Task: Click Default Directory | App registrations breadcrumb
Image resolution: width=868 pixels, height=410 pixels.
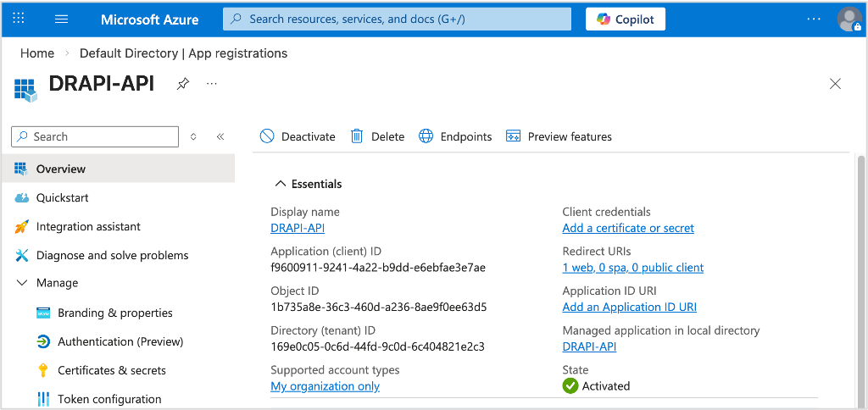Action: point(183,53)
